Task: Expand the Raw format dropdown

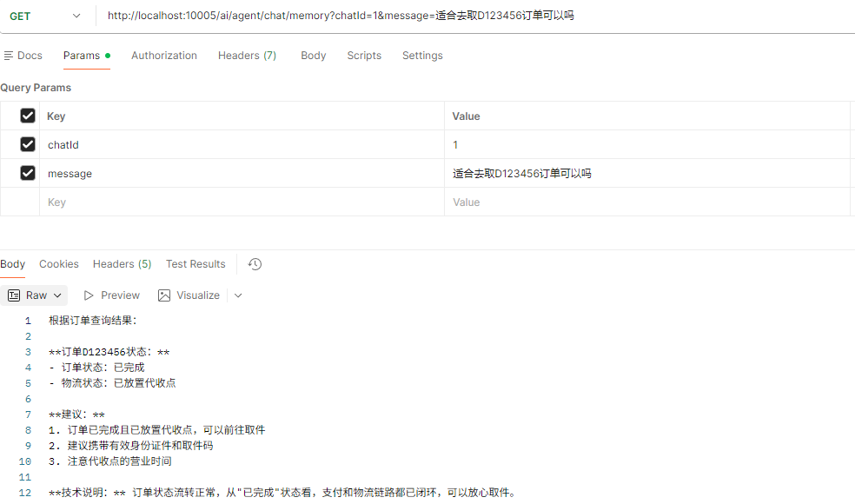Action: click(57, 295)
